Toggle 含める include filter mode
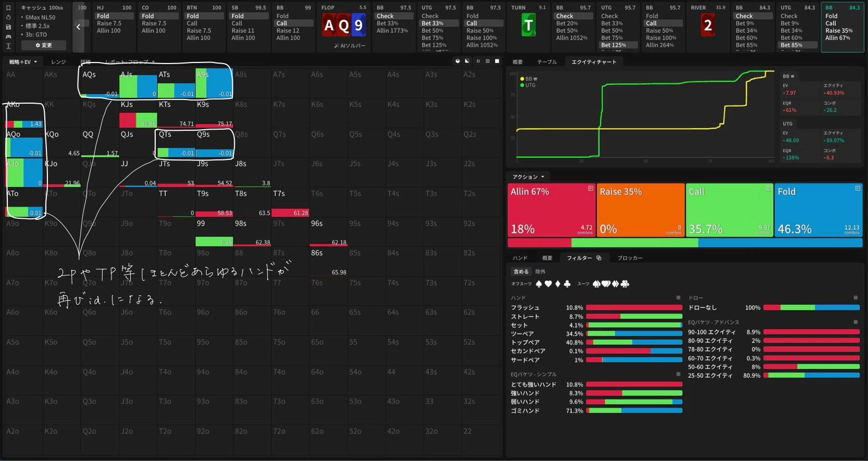This screenshot has width=868, height=461. [x=521, y=271]
